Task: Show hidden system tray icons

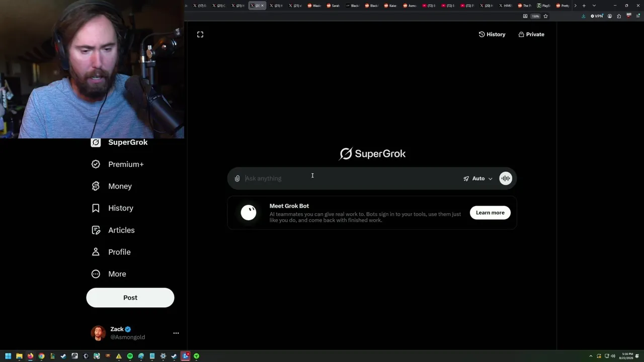Action: point(591,356)
